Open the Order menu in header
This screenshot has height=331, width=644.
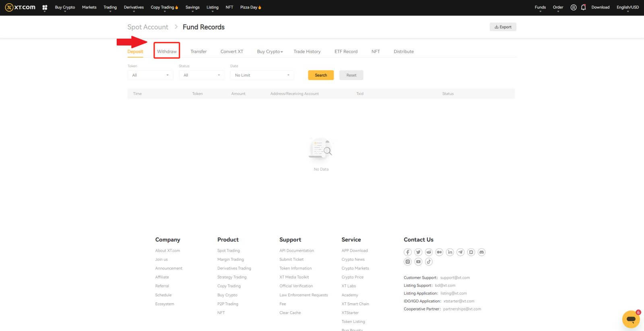(558, 7)
